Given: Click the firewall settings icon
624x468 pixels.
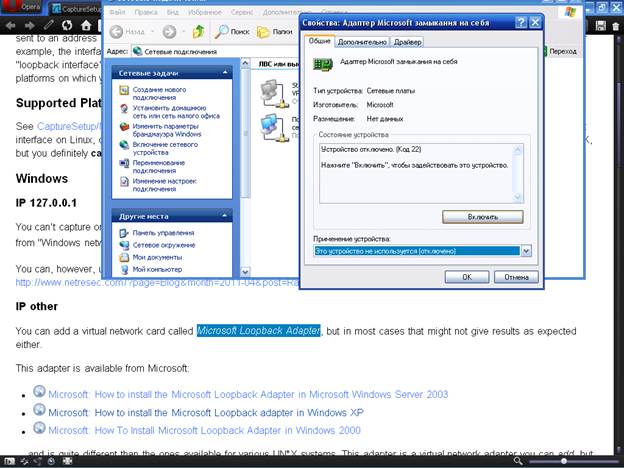Looking at the screenshot, I should [124, 127].
